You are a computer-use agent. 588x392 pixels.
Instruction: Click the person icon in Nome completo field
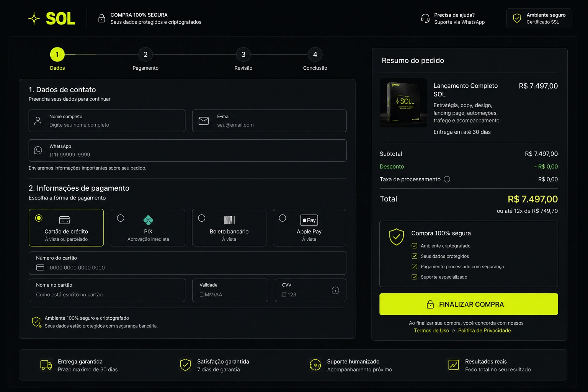pos(38,121)
